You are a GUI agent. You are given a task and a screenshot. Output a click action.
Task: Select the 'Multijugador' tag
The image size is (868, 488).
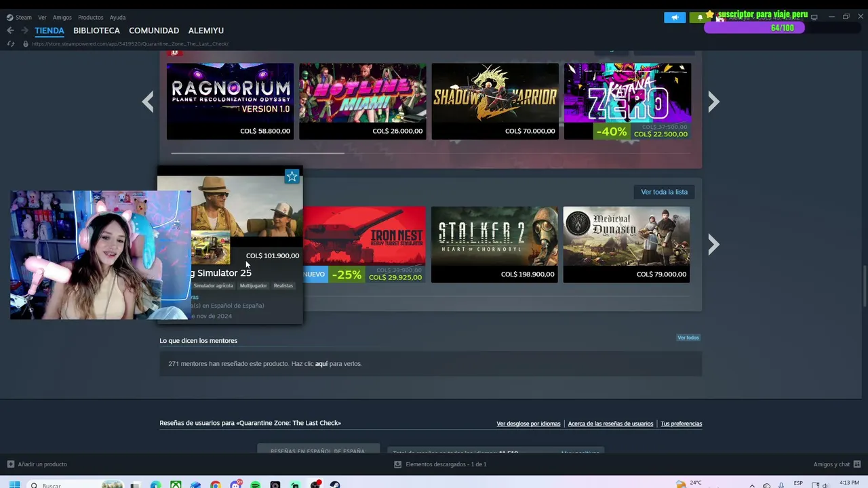[254, 286]
